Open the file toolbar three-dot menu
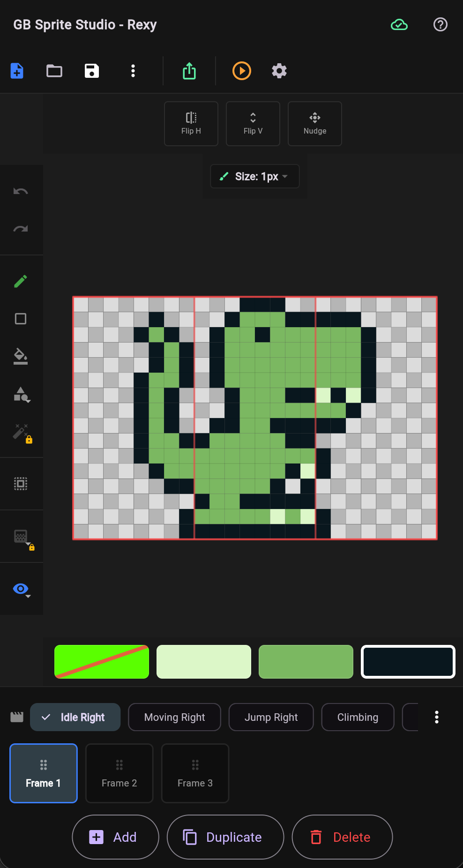The image size is (463, 868). point(133,71)
